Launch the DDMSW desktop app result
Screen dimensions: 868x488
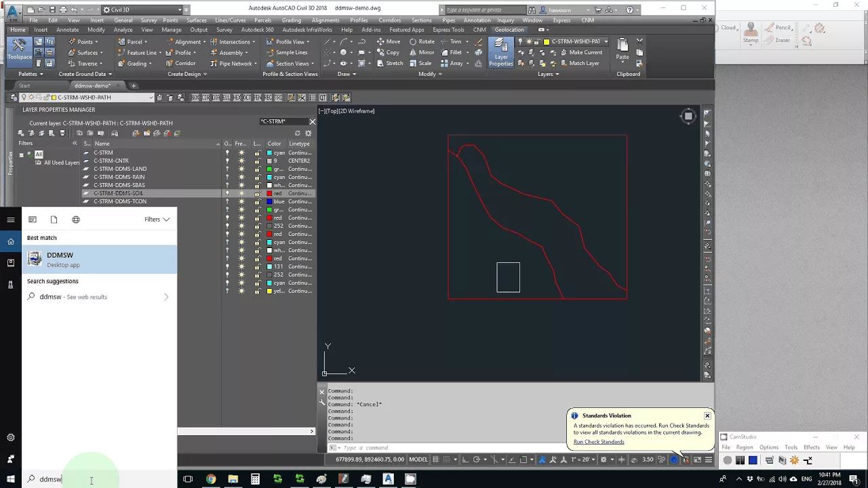tap(99, 260)
